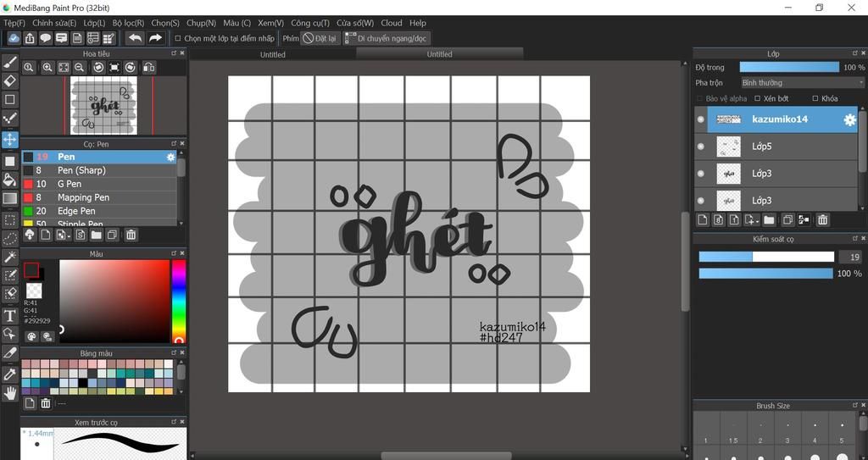Flip the view in the navigator panel
Screen dimensions: 868x460
tap(148, 68)
